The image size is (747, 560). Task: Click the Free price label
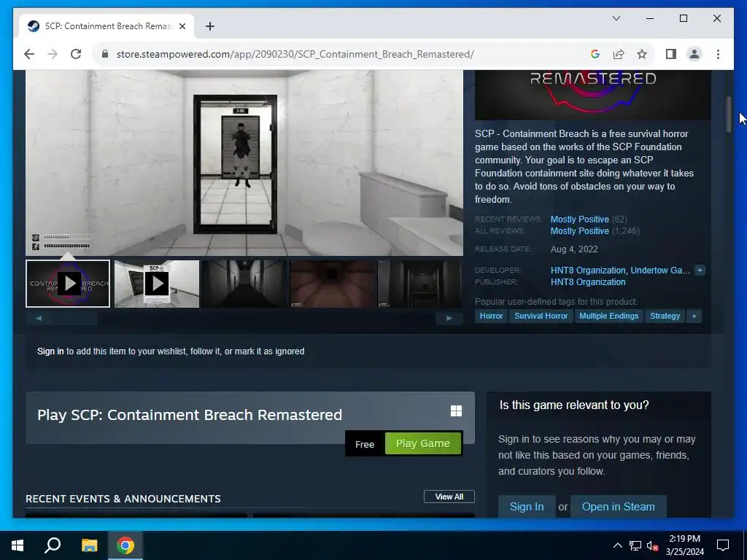pyautogui.click(x=365, y=444)
